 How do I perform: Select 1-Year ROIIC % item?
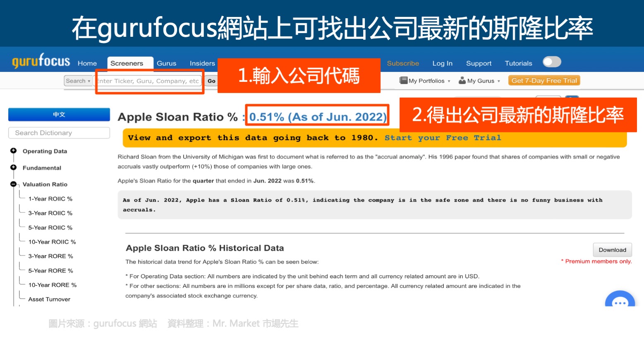tap(50, 199)
